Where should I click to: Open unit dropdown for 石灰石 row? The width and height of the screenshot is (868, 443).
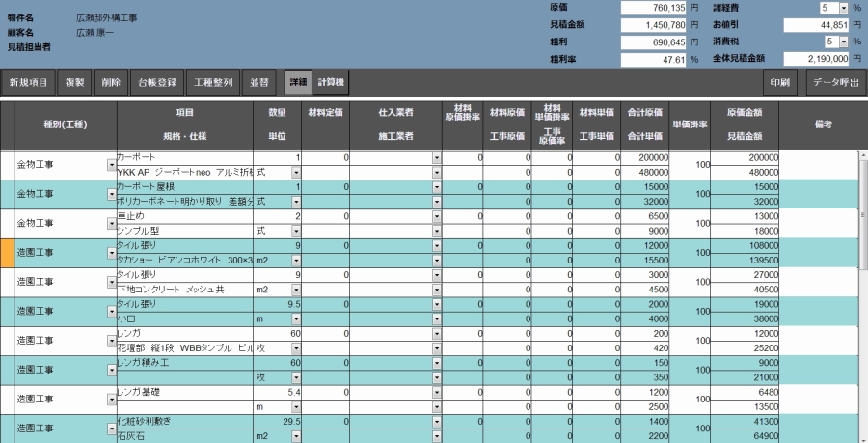tap(296, 436)
